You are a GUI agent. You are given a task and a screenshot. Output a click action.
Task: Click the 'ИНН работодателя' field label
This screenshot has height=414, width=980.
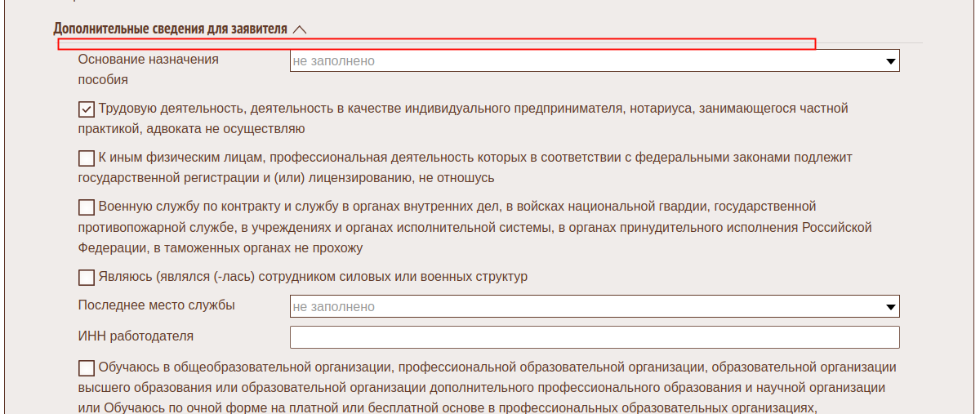(x=136, y=336)
